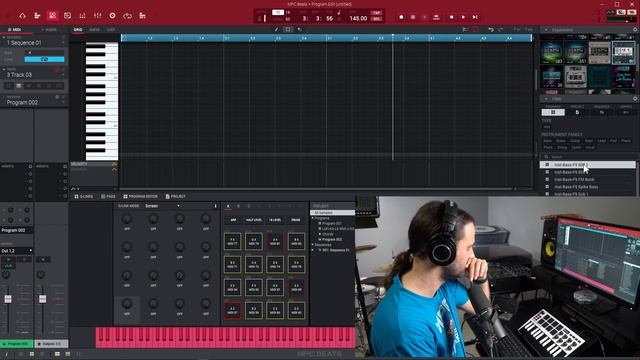The image size is (640, 360).
Task: Toggle the blue sequence Loop button
Action: (x=44, y=60)
